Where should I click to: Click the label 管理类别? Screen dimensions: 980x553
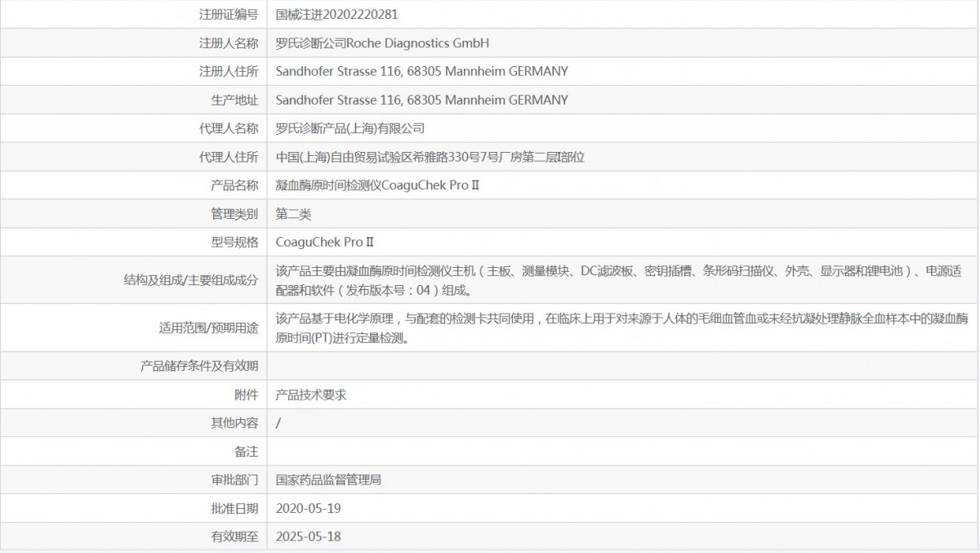[234, 214]
